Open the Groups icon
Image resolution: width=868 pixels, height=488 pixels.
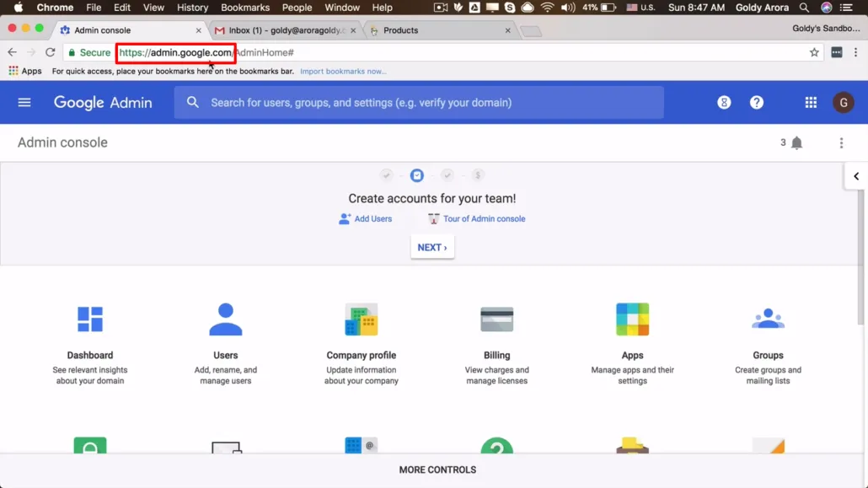click(x=768, y=319)
